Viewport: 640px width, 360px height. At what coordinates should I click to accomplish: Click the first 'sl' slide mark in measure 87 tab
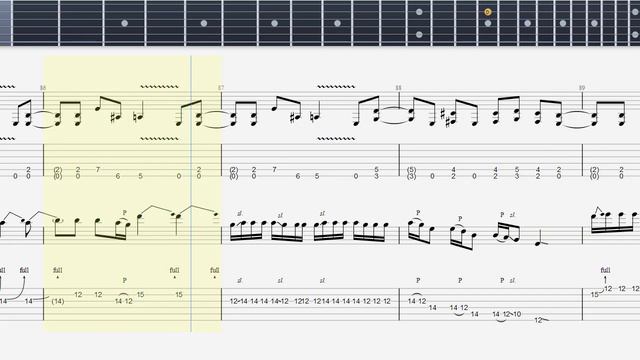pyautogui.click(x=240, y=280)
